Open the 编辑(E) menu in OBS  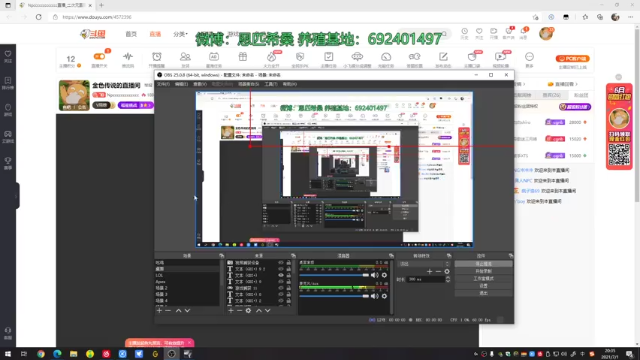coord(181,84)
